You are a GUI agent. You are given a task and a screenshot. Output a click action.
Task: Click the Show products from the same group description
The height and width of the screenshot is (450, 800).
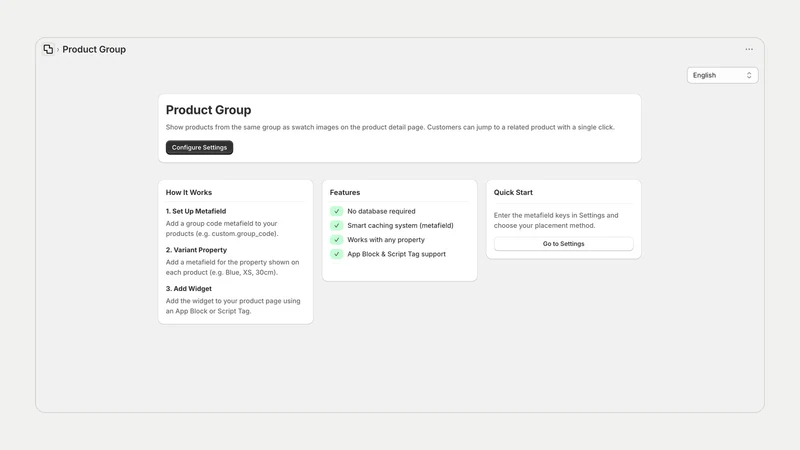pos(390,127)
